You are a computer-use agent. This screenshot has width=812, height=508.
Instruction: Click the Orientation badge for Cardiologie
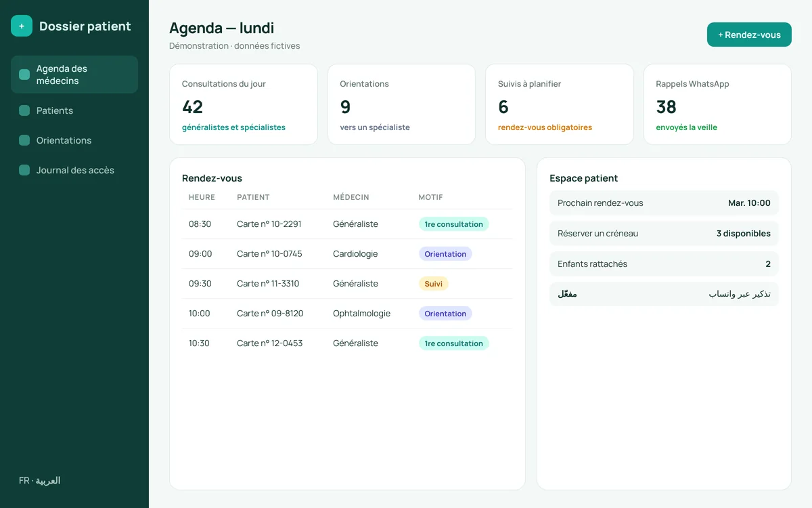click(445, 254)
